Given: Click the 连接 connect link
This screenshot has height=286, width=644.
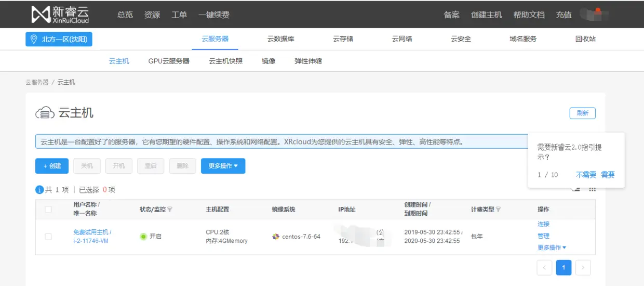Looking at the screenshot, I should pos(543,224).
